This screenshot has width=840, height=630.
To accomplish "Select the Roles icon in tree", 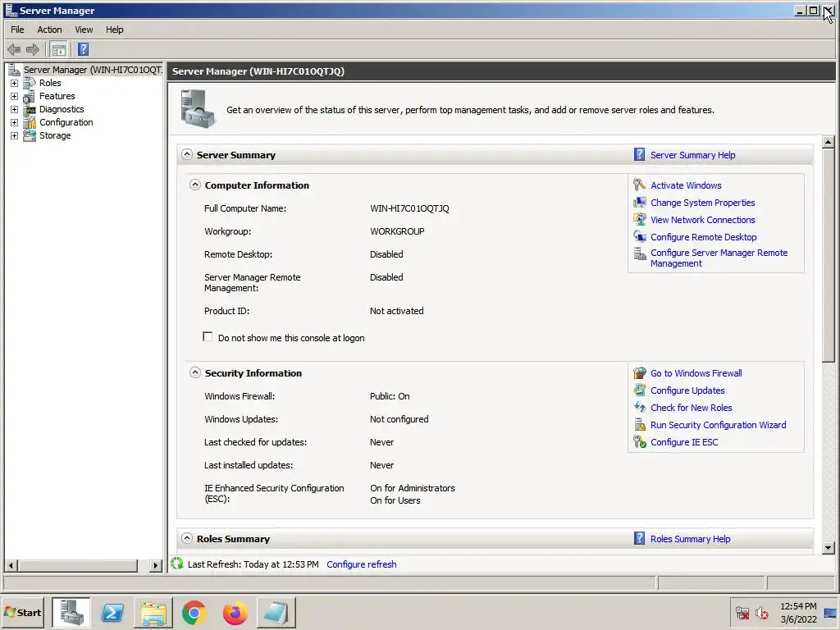I will point(30,83).
